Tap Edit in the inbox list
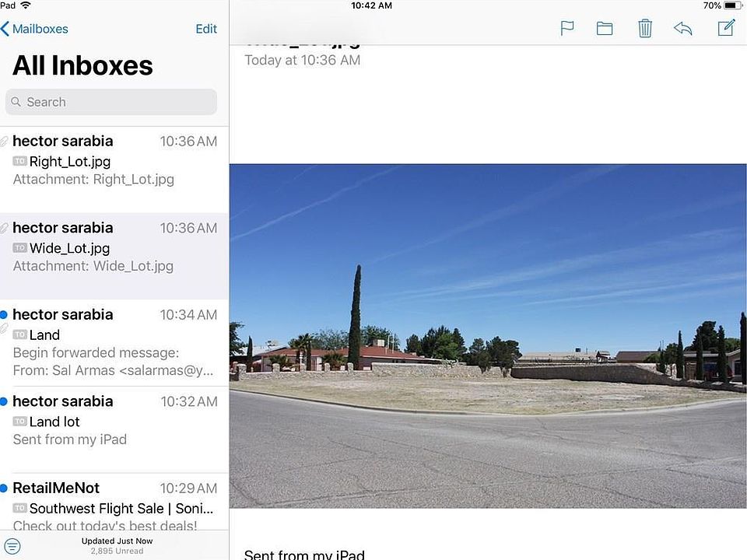The width and height of the screenshot is (747, 560). click(x=205, y=29)
